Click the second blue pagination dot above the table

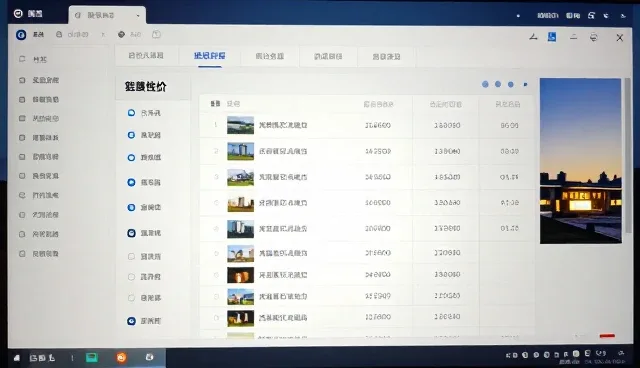(x=498, y=84)
